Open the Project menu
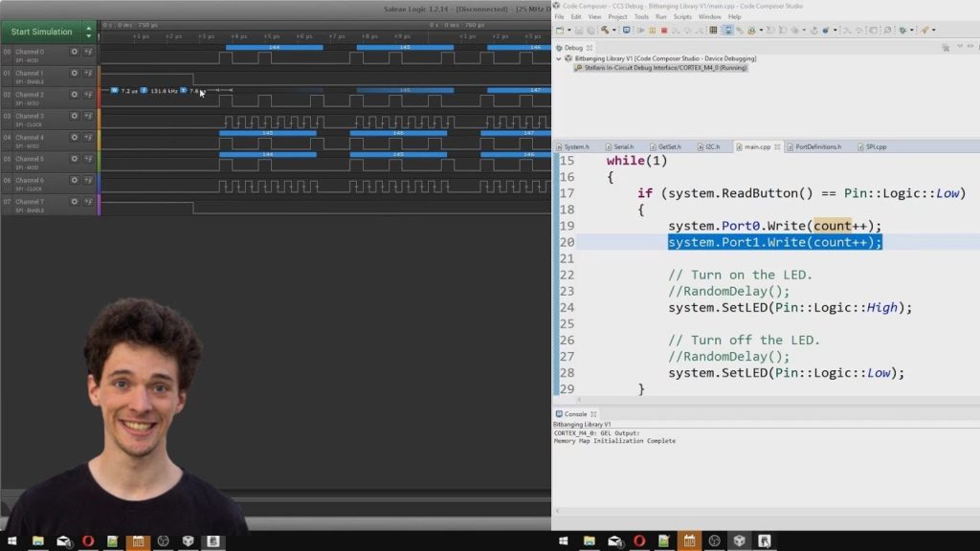980x551 pixels. point(617,17)
